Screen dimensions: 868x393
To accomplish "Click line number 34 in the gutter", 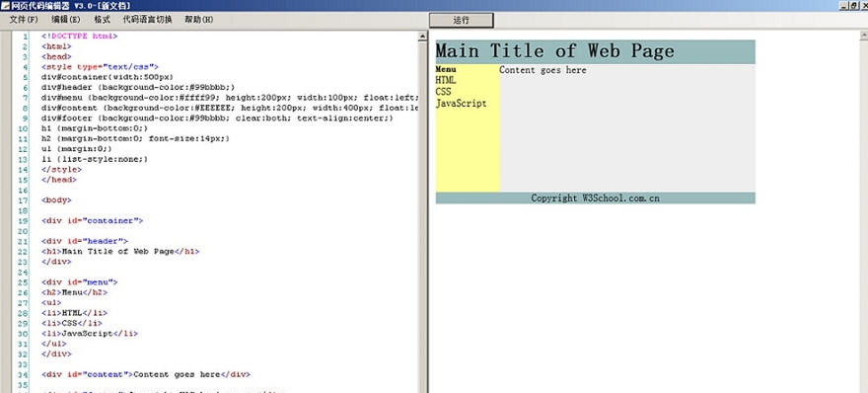I will [x=23, y=374].
